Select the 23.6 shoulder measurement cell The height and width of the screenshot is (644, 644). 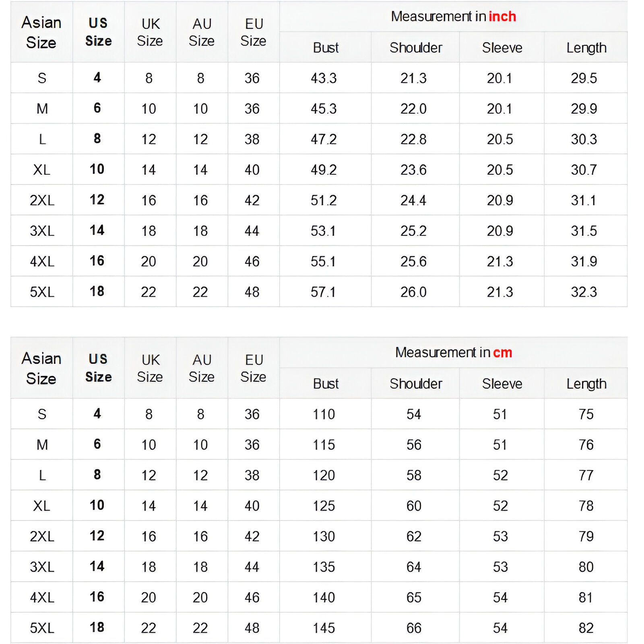coord(413,170)
